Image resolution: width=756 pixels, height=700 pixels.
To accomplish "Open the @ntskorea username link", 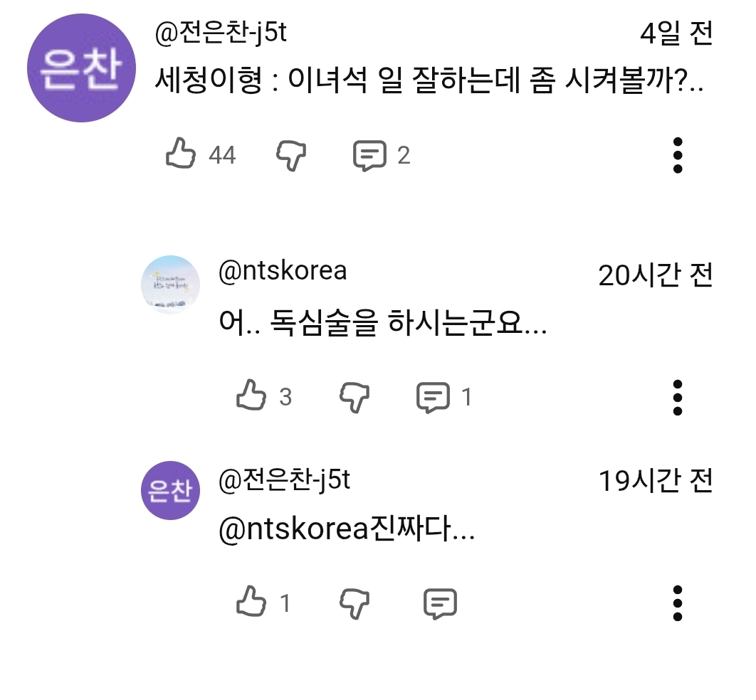I will 283,271.
